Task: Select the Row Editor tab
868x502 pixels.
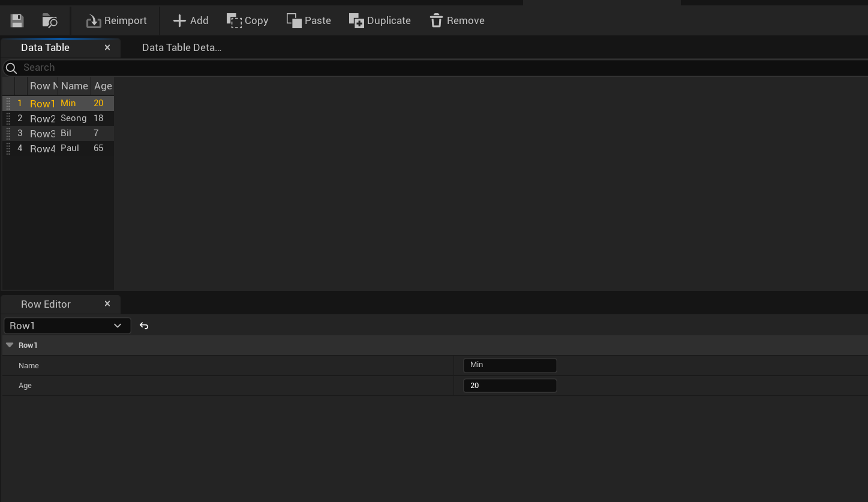Action: click(46, 305)
